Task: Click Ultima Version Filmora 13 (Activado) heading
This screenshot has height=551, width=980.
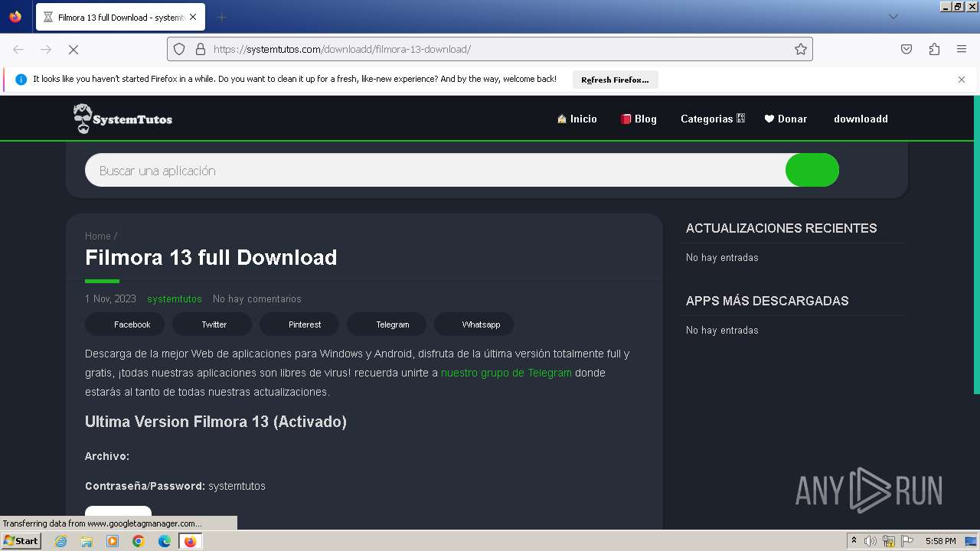Action: tap(216, 422)
